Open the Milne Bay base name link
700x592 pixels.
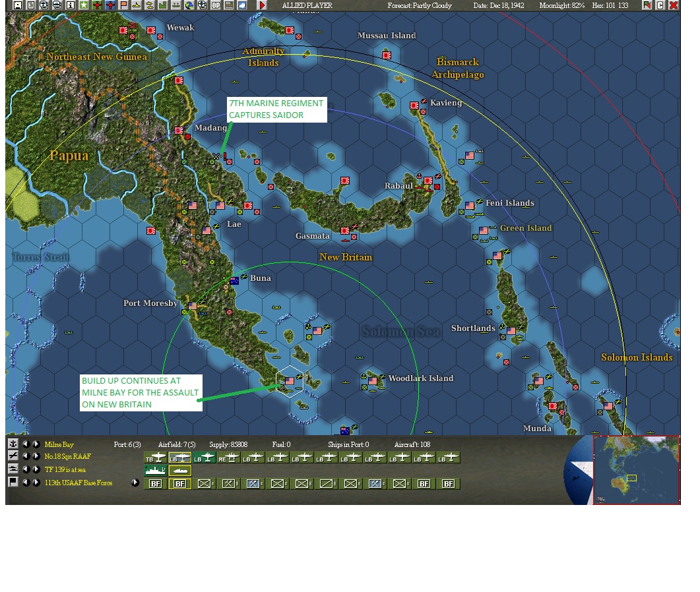coord(59,444)
